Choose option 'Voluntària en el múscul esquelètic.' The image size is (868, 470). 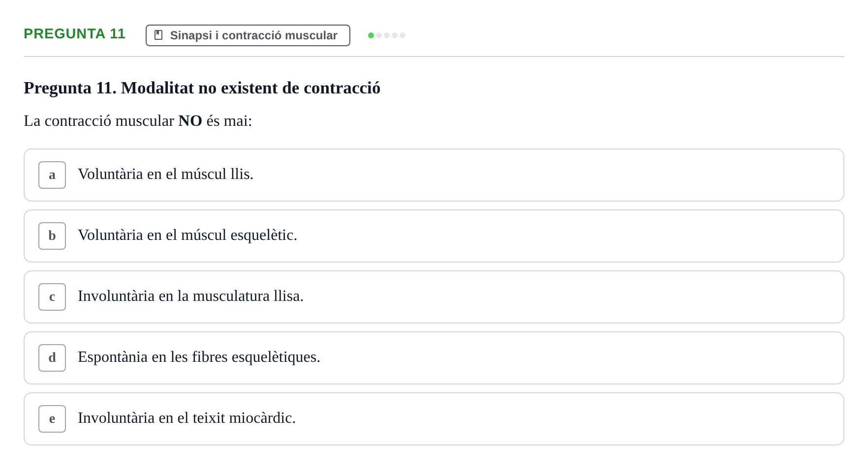[x=434, y=236]
